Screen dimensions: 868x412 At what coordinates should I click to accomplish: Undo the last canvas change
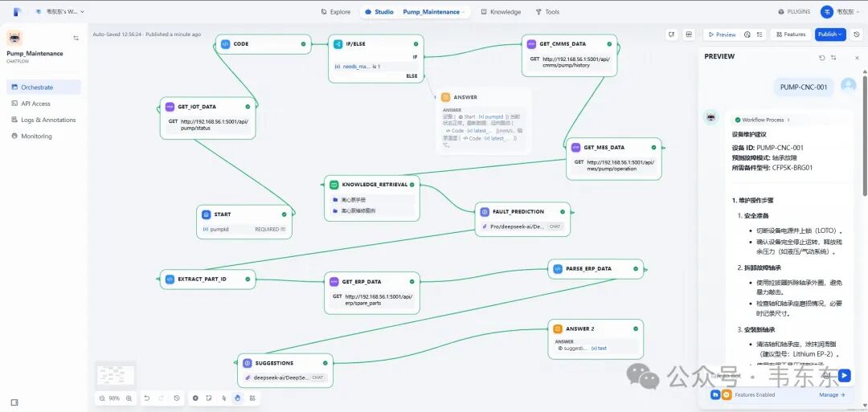147,398
